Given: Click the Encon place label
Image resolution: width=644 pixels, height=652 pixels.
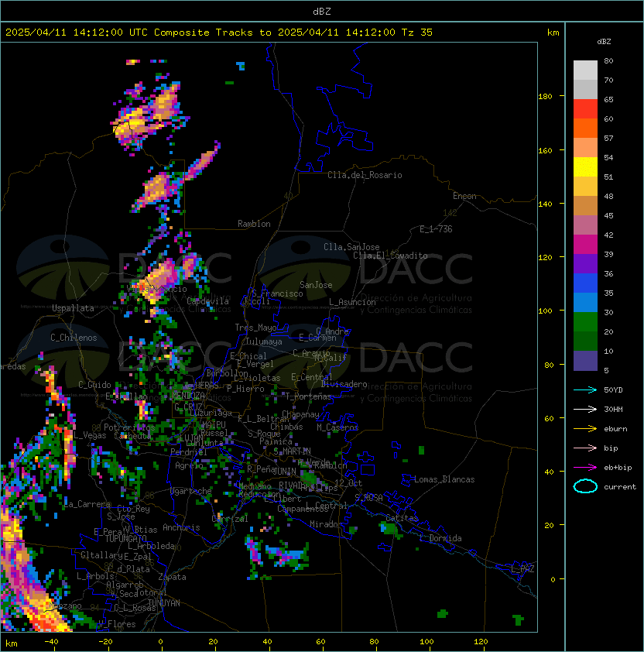Looking at the screenshot, I should [464, 196].
